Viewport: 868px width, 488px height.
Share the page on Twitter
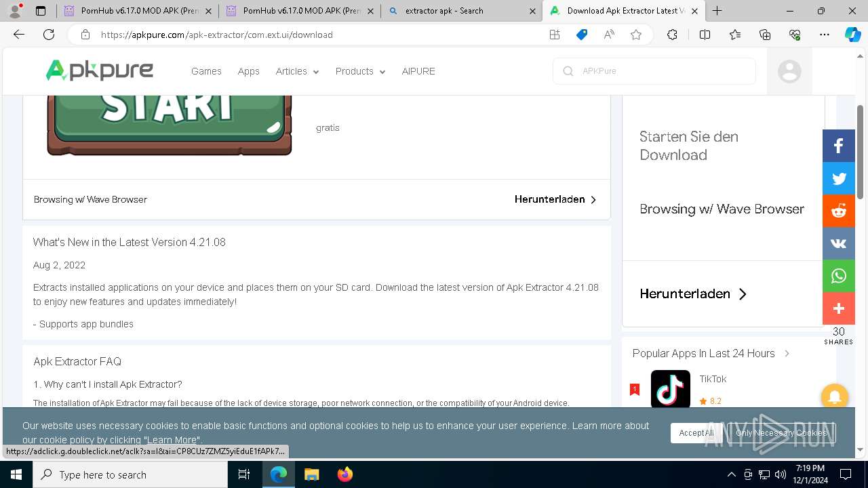click(839, 178)
